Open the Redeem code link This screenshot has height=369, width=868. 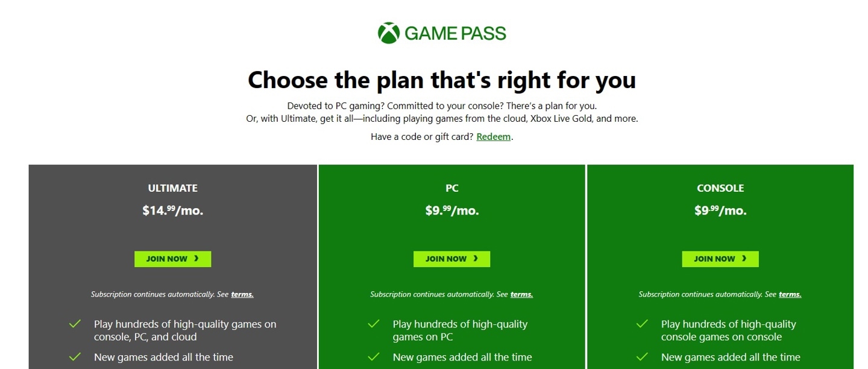tap(494, 137)
